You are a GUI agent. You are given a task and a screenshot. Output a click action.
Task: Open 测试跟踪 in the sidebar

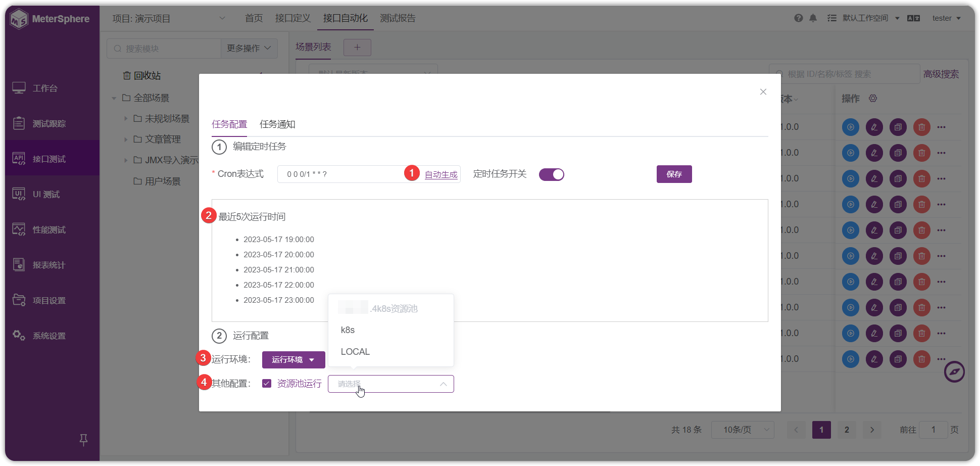pos(39,123)
